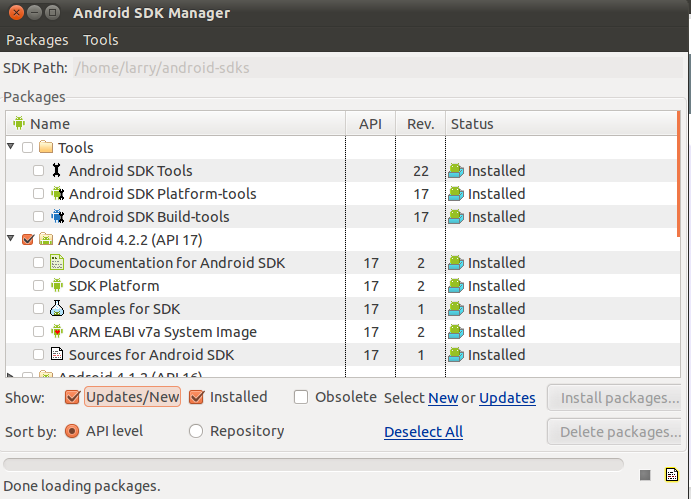Uncheck the Updates/New checkbox
This screenshot has height=499, width=691.
(72, 397)
